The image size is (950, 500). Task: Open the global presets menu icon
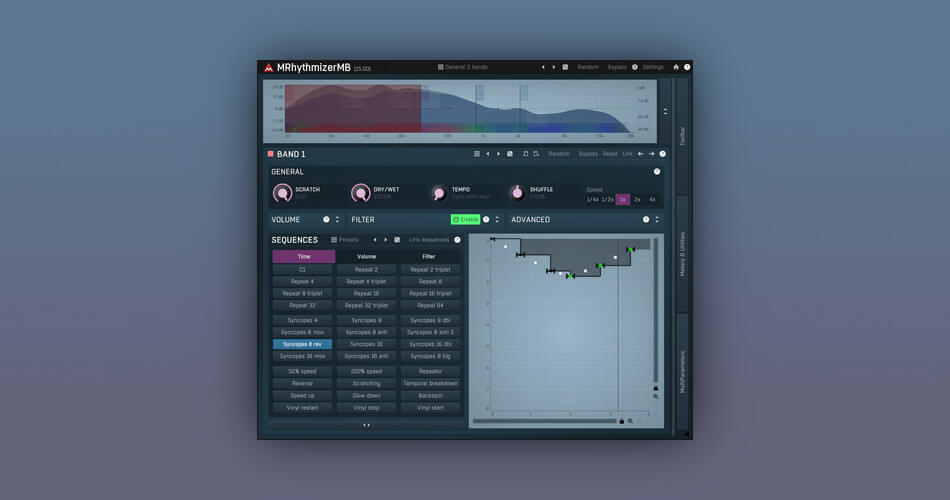440,67
